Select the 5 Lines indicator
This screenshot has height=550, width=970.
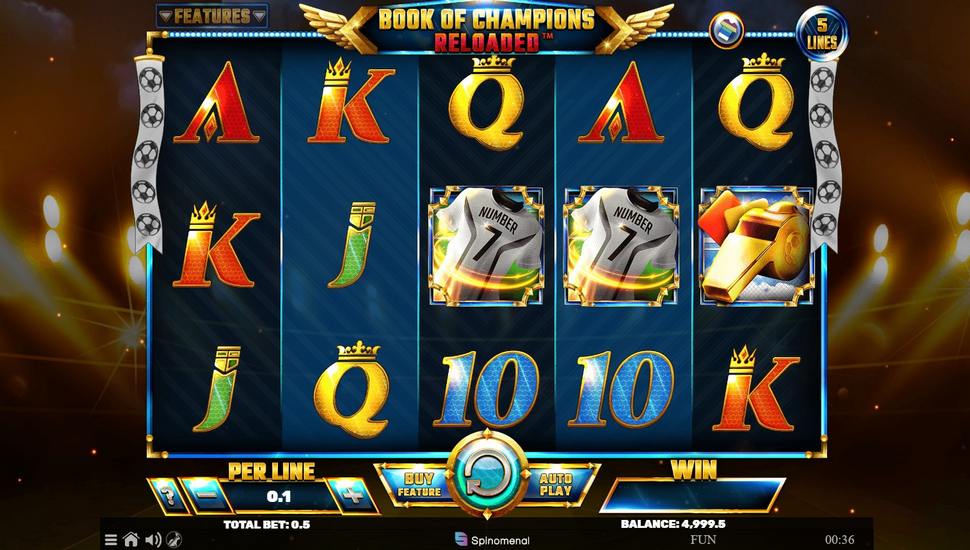tap(822, 34)
